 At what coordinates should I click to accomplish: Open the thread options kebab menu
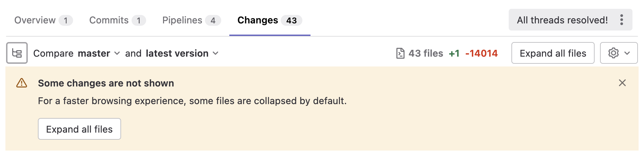tap(621, 20)
